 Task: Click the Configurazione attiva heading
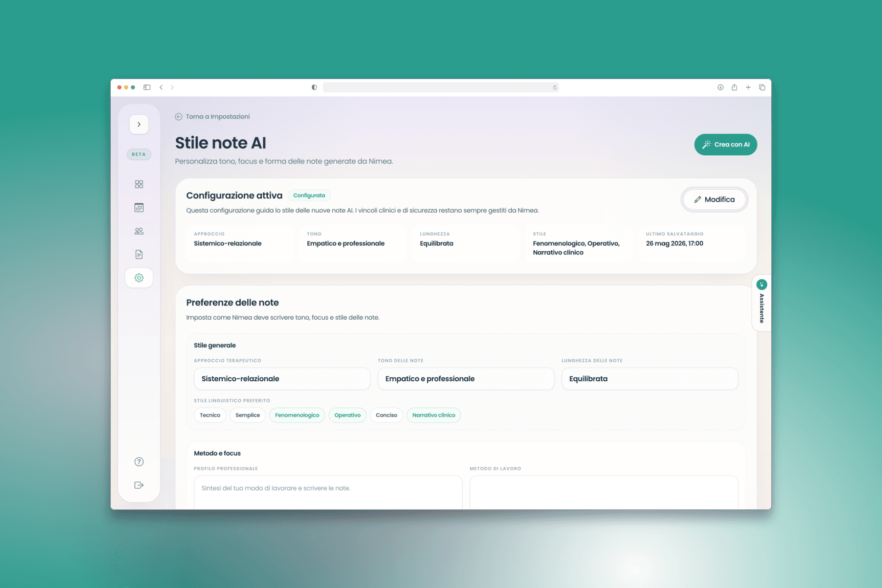coord(234,195)
